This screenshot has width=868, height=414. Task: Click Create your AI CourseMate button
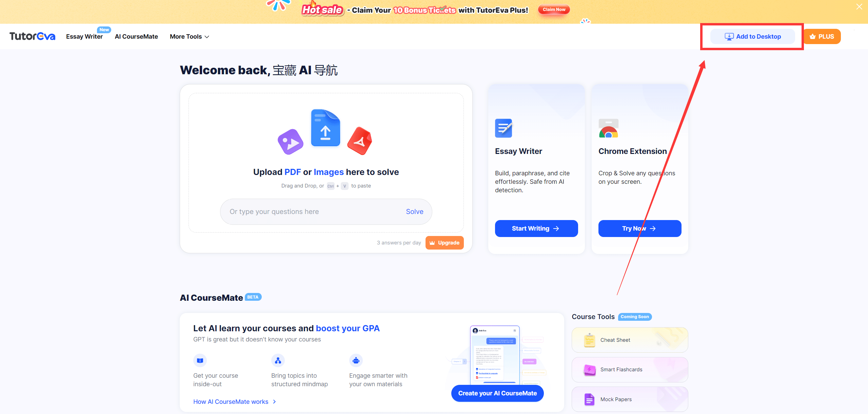pyautogui.click(x=497, y=393)
